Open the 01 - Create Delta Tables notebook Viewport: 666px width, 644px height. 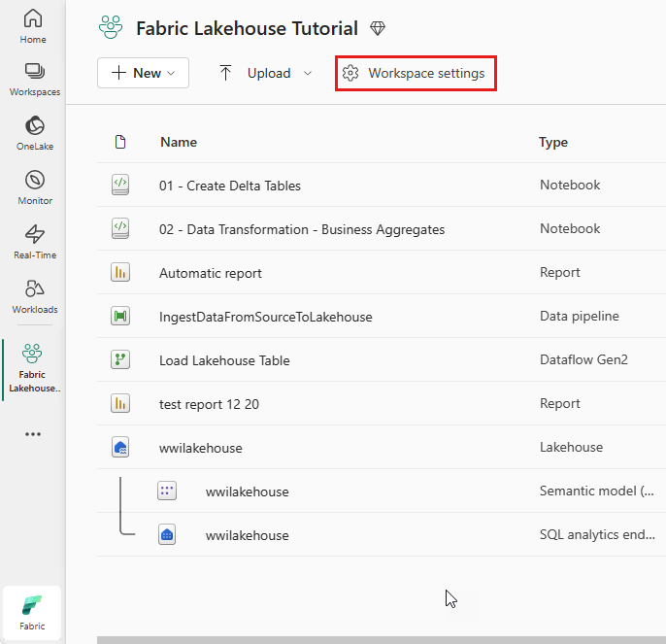230,186
